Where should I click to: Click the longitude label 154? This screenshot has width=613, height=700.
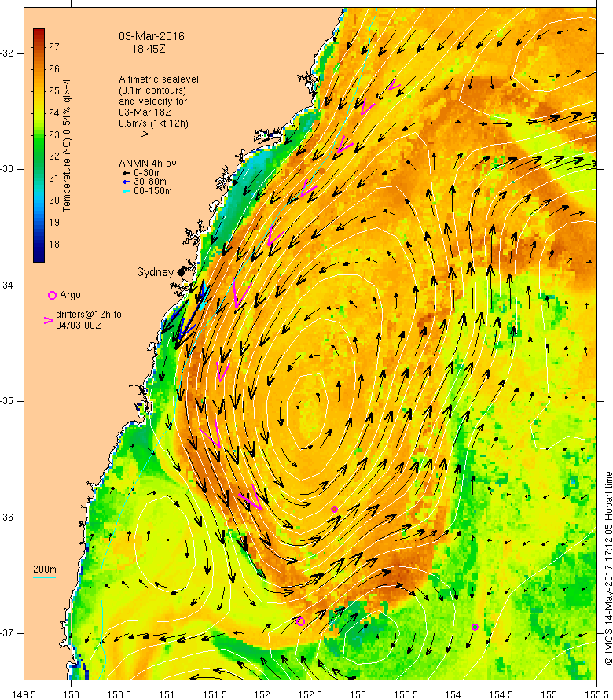coord(453,694)
